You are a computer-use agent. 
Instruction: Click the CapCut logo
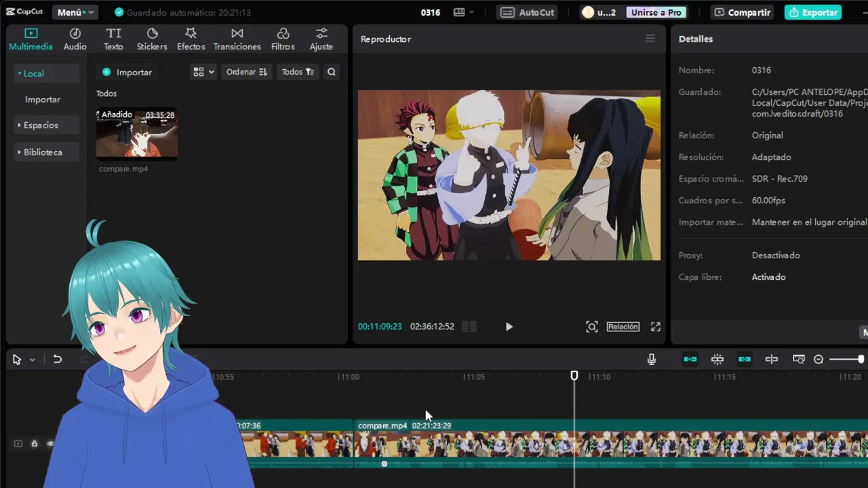pyautogui.click(x=24, y=12)
